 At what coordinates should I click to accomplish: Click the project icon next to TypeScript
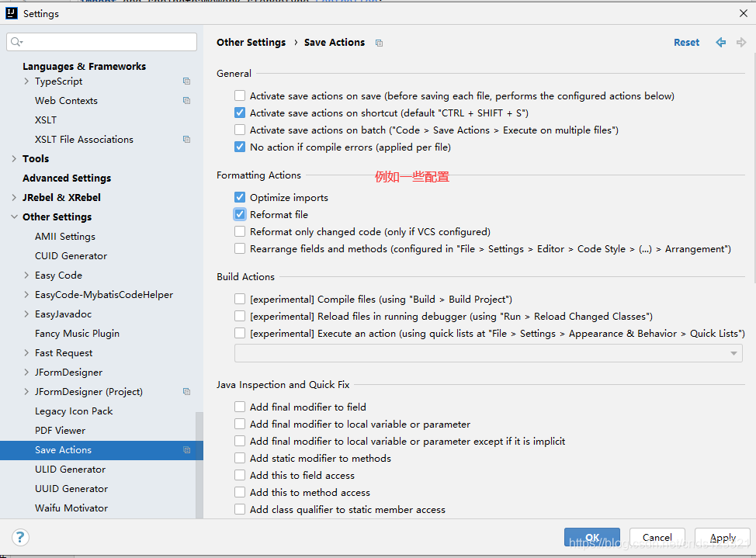[186, 81]
